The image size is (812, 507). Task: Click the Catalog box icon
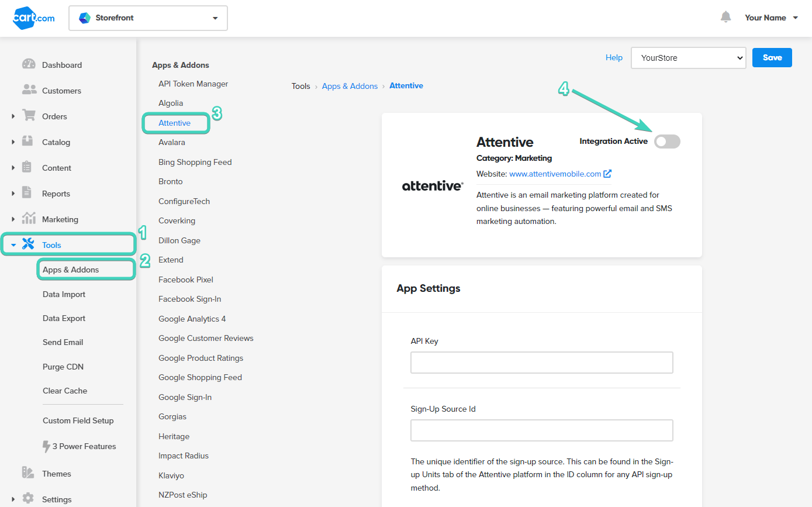click(27, 141)
